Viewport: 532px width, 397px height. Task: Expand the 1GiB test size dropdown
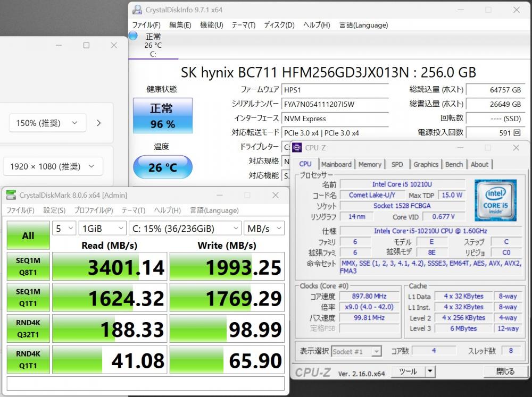[x=103, y=228]
